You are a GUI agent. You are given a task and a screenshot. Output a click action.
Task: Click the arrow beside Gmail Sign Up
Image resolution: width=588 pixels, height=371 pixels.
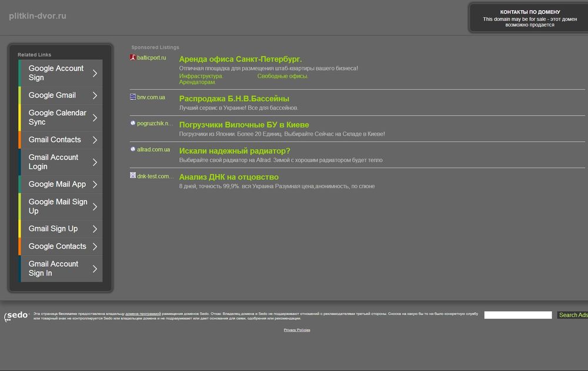pos(95,229)
